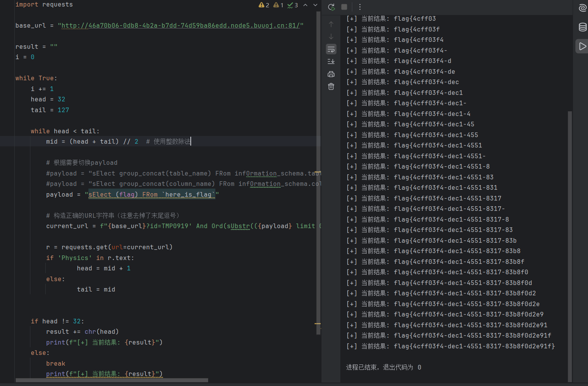Click the console line 'flag{4cff03f4-dec1'

[405, 93]
